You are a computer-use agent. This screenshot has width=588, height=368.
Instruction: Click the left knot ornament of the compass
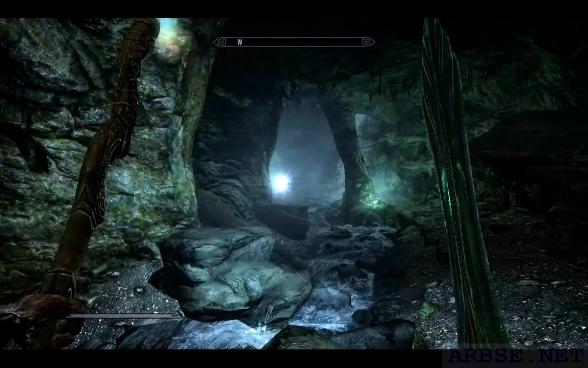pos(219,42)
